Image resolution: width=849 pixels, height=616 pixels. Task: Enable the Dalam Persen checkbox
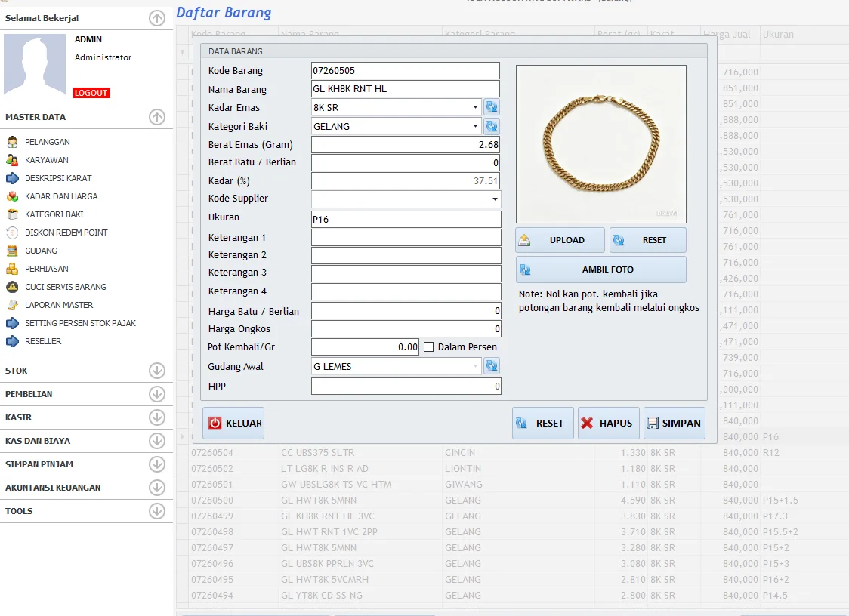(428, 347)
